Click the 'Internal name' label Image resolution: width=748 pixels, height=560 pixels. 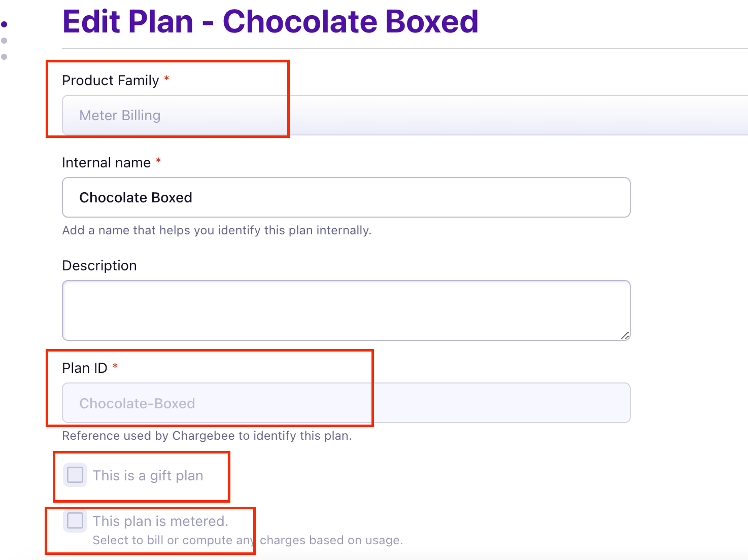coord(107,163)
